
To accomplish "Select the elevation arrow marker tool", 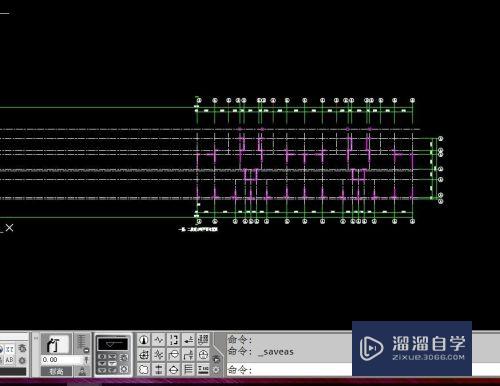I will click(x=188, y=340).
